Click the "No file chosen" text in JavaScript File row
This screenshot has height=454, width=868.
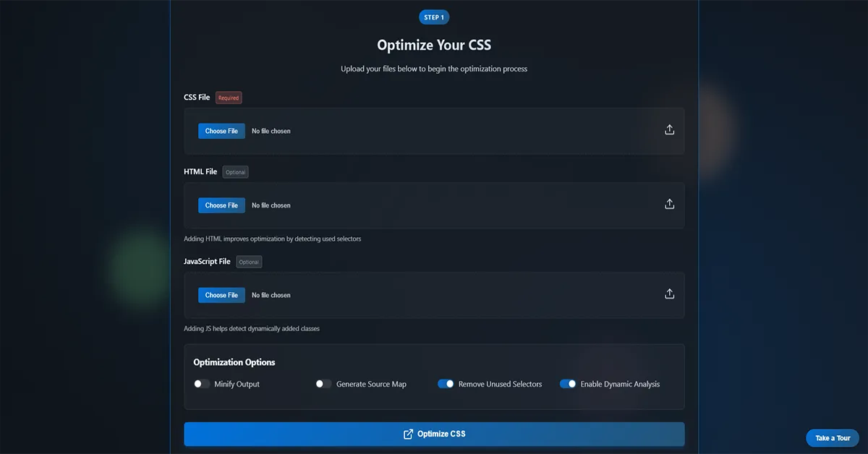pyautogui.click(x=271, y=295)
